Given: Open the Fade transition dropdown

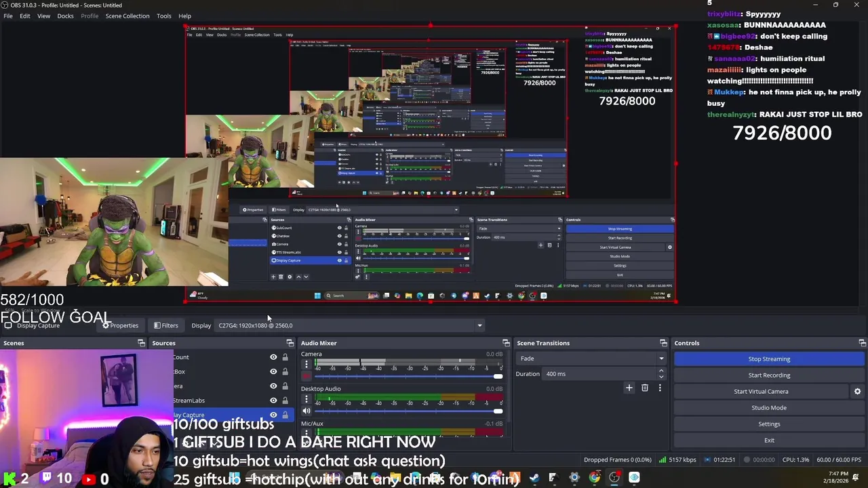Looking at the screenshot, I should coord(591,359).
